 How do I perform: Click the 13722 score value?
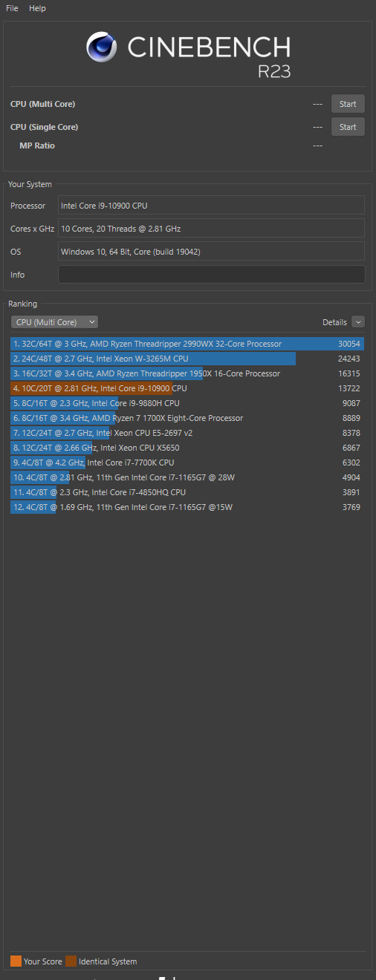coord(349,388)
